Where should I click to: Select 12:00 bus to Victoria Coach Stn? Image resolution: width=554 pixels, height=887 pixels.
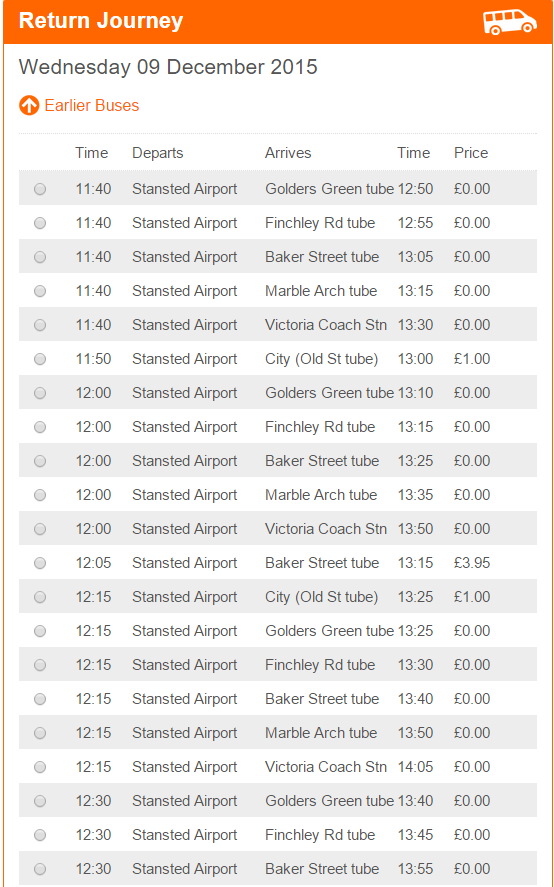tap(40, 529)
